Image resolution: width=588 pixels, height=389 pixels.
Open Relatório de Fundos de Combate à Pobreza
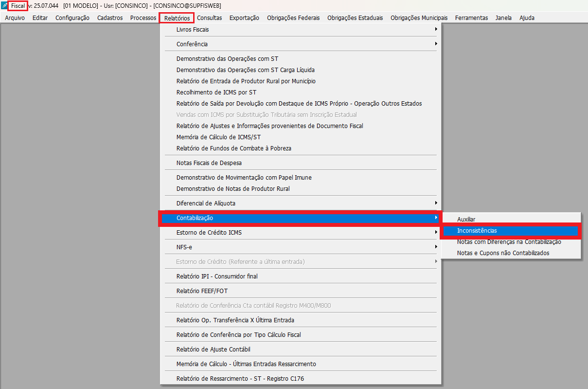tap(301, 148)
